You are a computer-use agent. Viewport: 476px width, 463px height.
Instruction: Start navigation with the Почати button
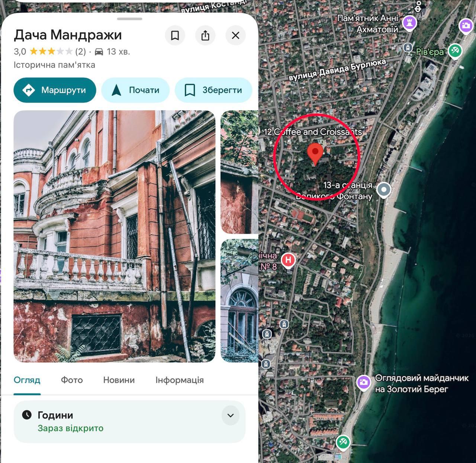[x=135, y=90]
